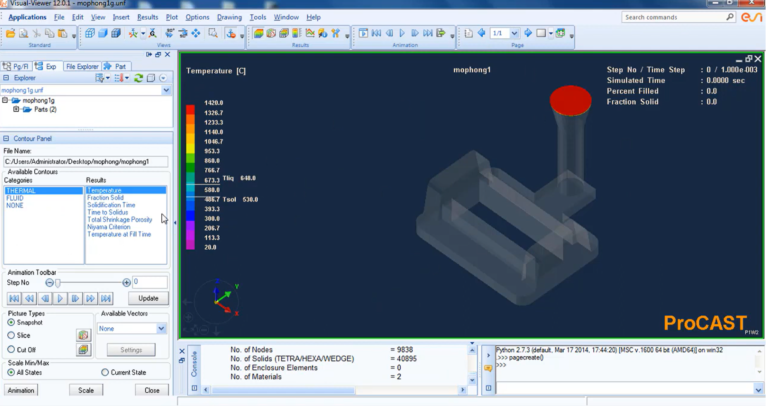This screenshot has height=406, width=768.
Task: Switch to the File Explorer tab
Action: pos(81,67)
